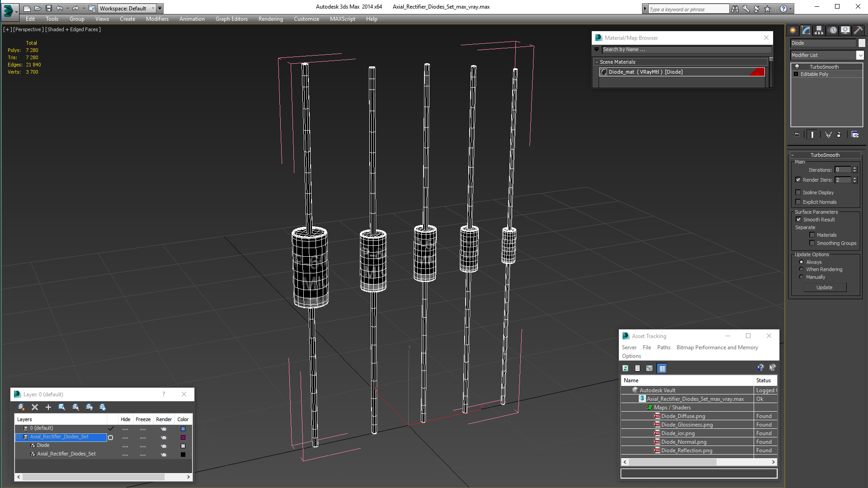Open the MAXScript menu

342,19
